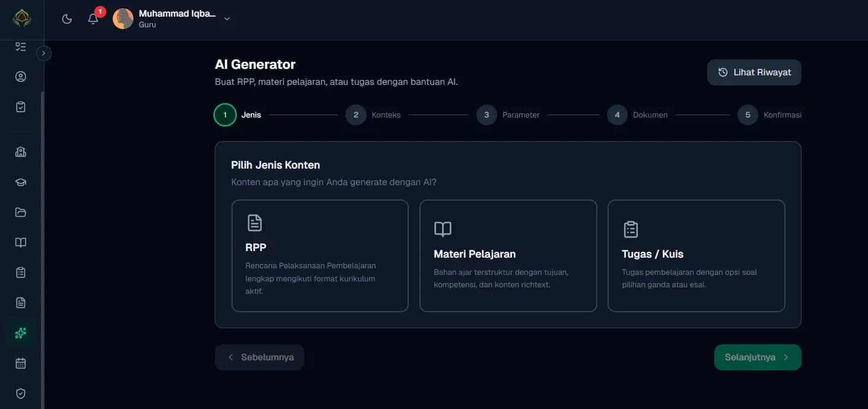Expand the sidebar with the arrow toggle
868x409 pixels.
click(44, 53)
